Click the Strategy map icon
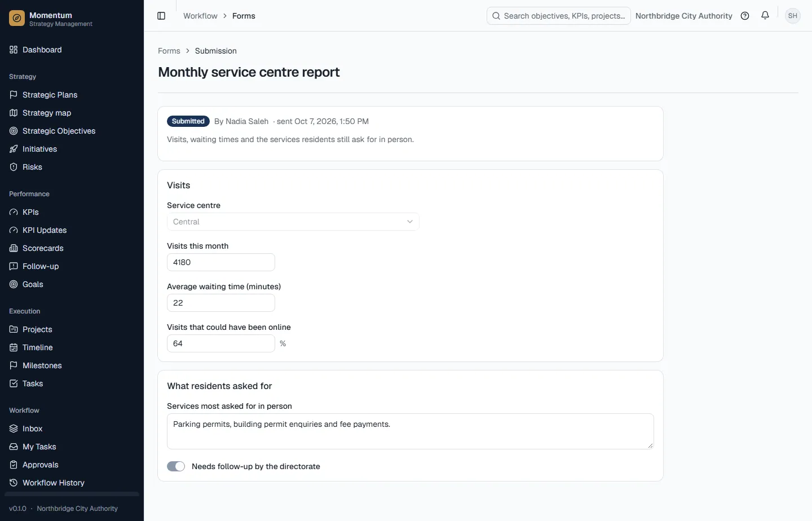Viewport: 812px width, 521px height. pos(14,113)
